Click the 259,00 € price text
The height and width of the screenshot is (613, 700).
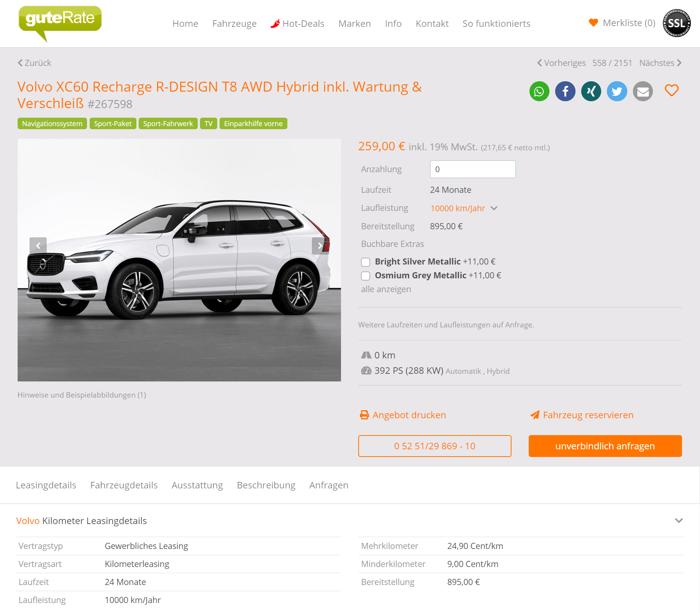click(382, 146)
